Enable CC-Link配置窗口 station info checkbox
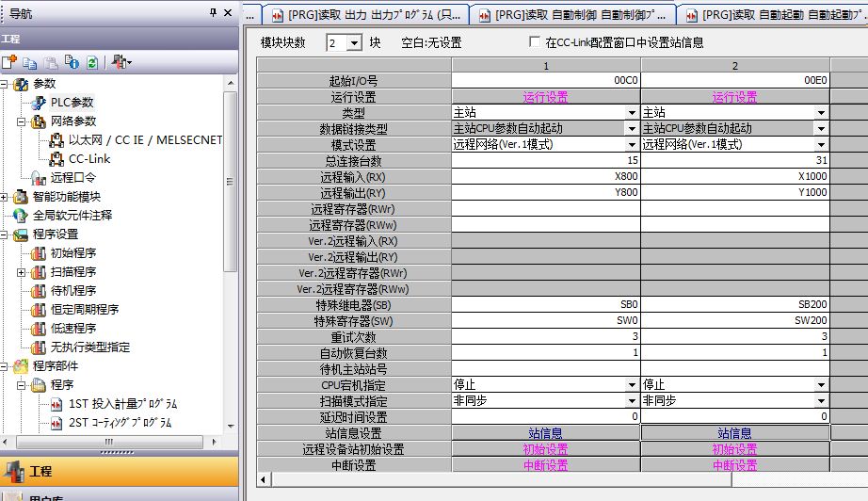This screenshot has width=868, height=501. pyautogui.click(x=536, y=42)
